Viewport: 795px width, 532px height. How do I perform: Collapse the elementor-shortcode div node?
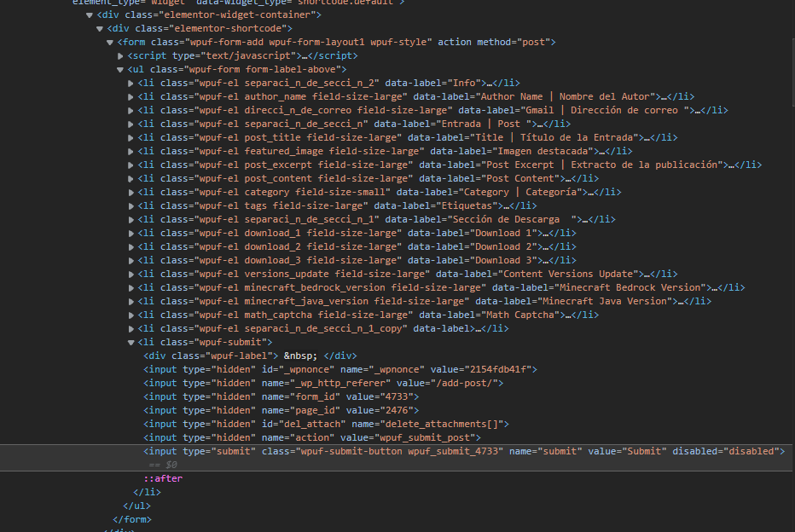(99, 28)
